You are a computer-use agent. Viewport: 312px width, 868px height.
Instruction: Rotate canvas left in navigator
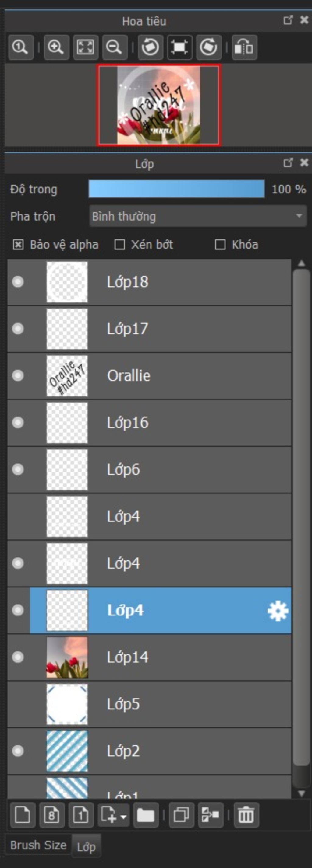(151, 47)
